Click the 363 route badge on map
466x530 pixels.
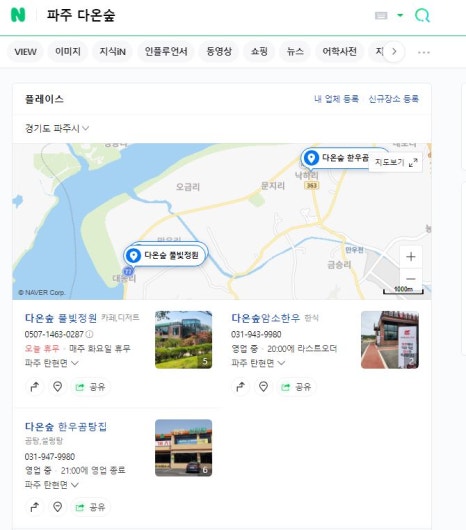pos(312,185)
